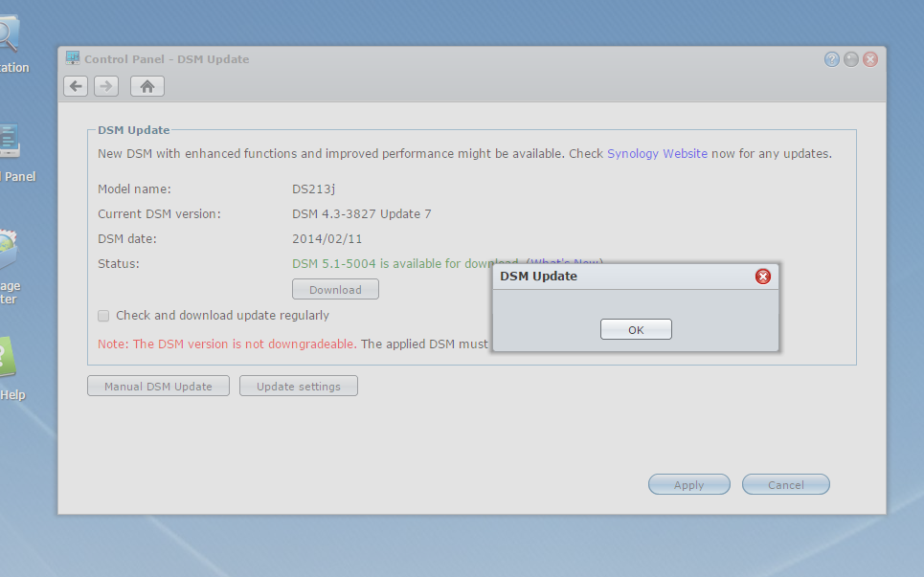Select the DSM 4.3-3827 Update 7 text

coord(362,214)
